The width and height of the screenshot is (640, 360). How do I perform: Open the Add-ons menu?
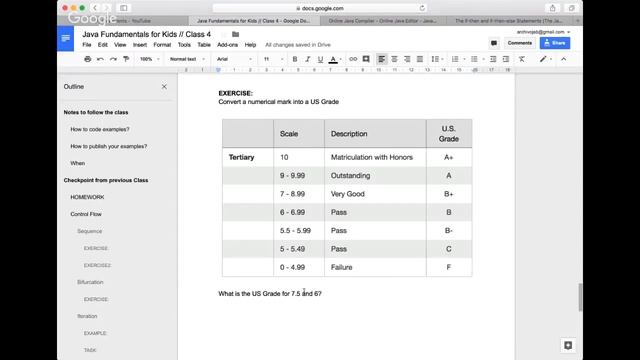coord(227,45)
